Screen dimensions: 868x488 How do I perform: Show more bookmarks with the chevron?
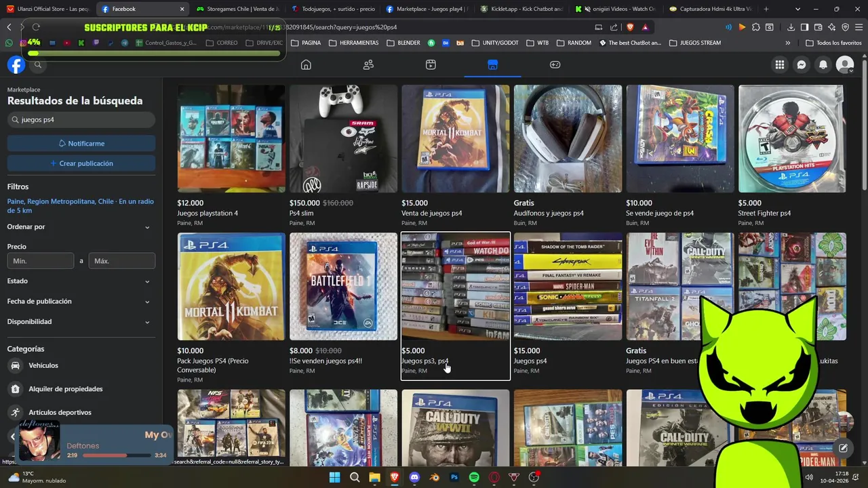[x=787, y=43]
